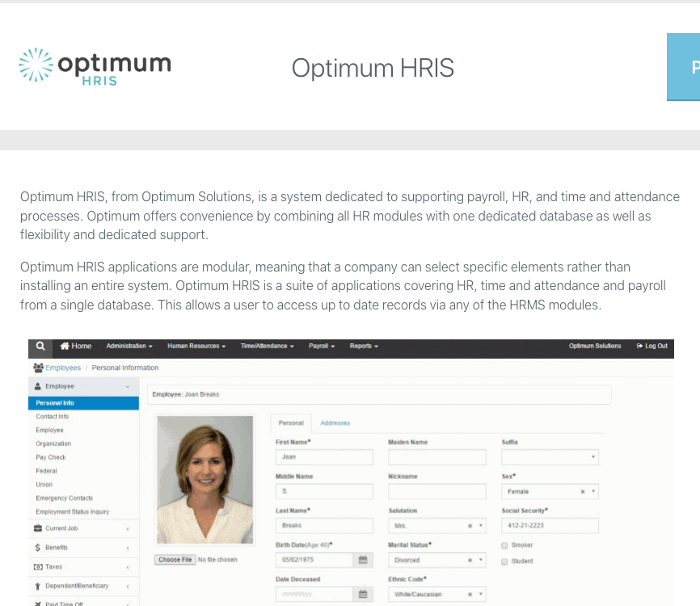Open Union in the sidebar
The width and height of the screenshot is (700, 606).
point(44,485)
